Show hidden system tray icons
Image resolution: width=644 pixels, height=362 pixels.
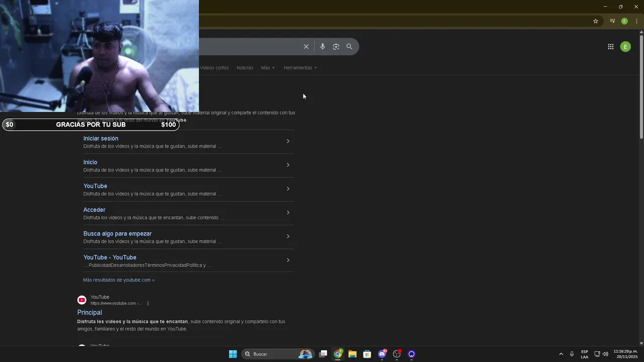click(x=561, y=354)
